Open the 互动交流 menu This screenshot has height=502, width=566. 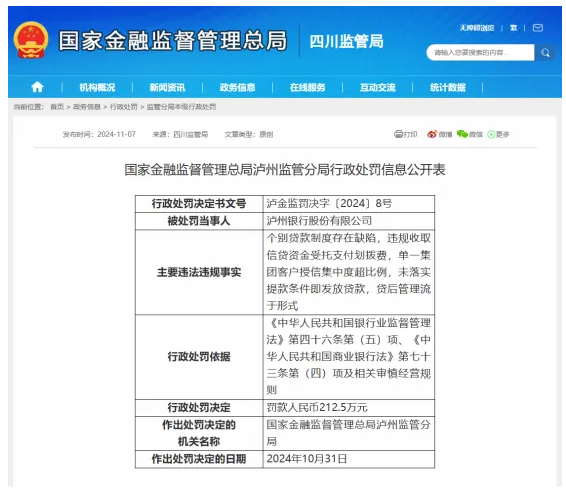[x=378, y=87]
